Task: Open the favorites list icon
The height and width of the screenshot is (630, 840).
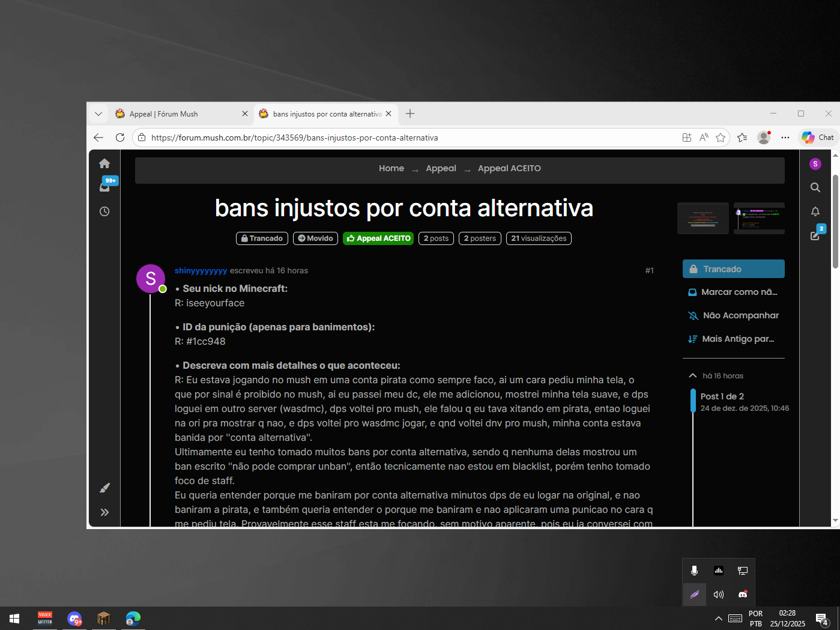Action: [x=742, y=138]
